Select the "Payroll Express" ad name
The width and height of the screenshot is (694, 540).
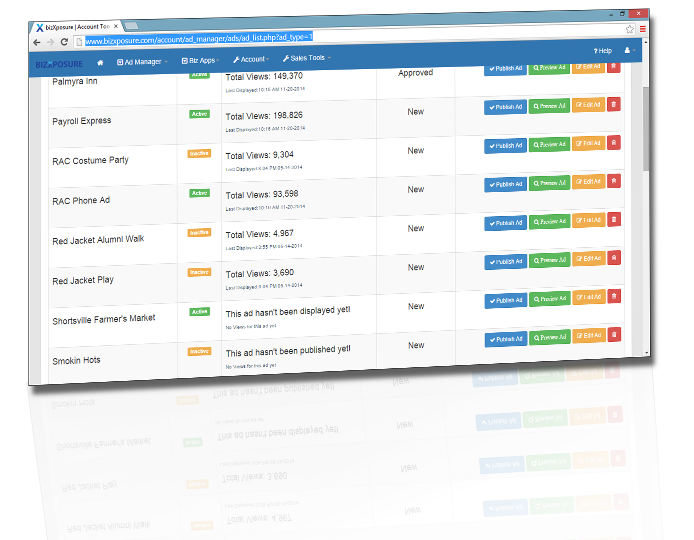tap(82, 121)
